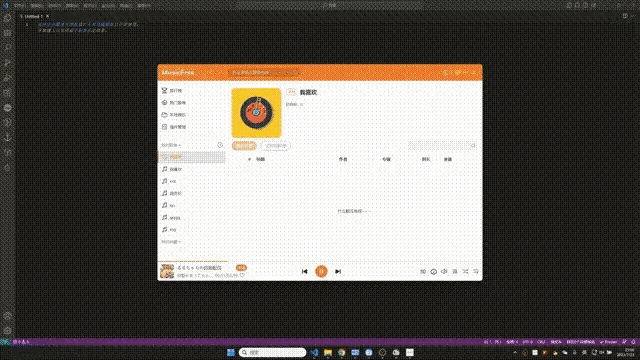Split the VS Code editor with layout icon

click(625, 16)
